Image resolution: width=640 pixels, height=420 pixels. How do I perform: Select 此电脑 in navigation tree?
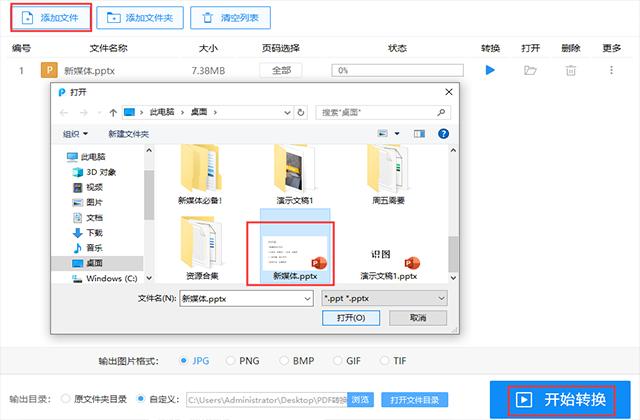coord(86,157)
